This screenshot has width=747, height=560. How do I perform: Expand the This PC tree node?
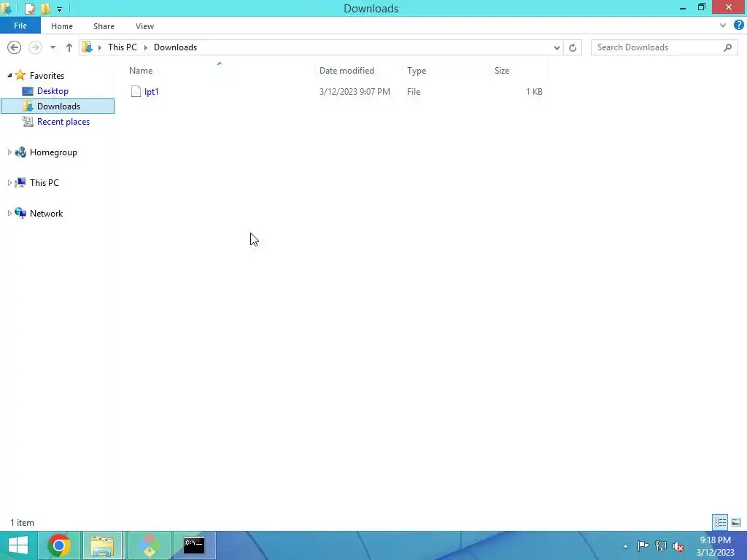tap(9, 183)
